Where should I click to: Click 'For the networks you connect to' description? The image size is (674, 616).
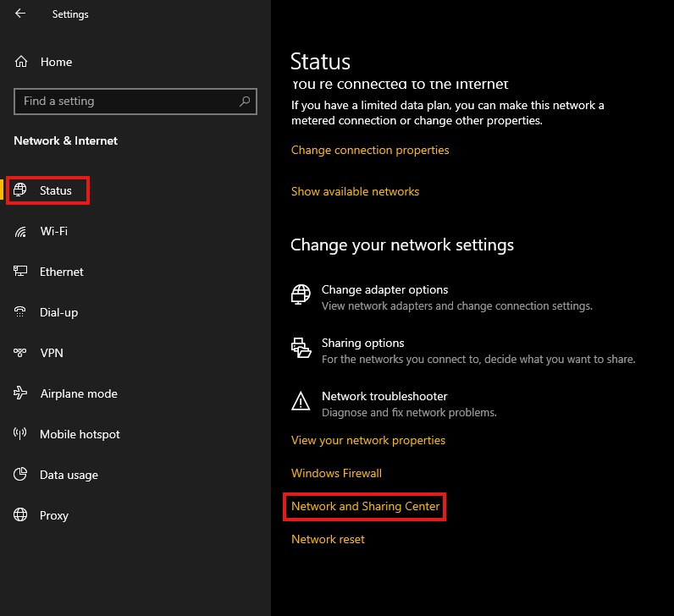tap(478, 360)
